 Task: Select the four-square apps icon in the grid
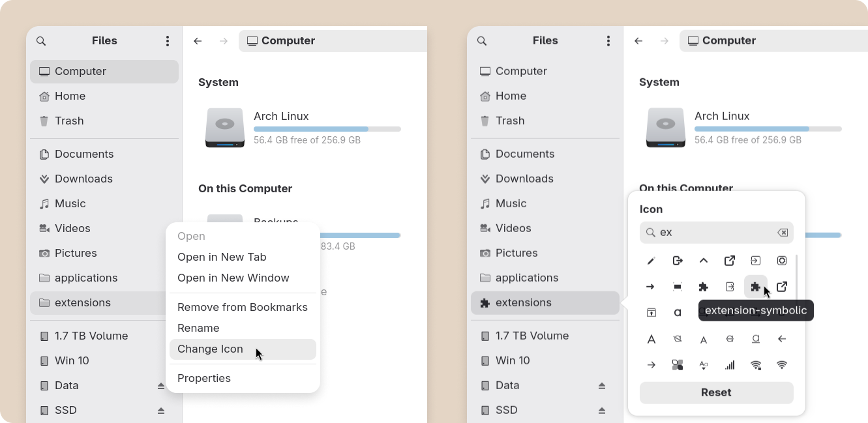pyautogui.click(x=678, y=365)
